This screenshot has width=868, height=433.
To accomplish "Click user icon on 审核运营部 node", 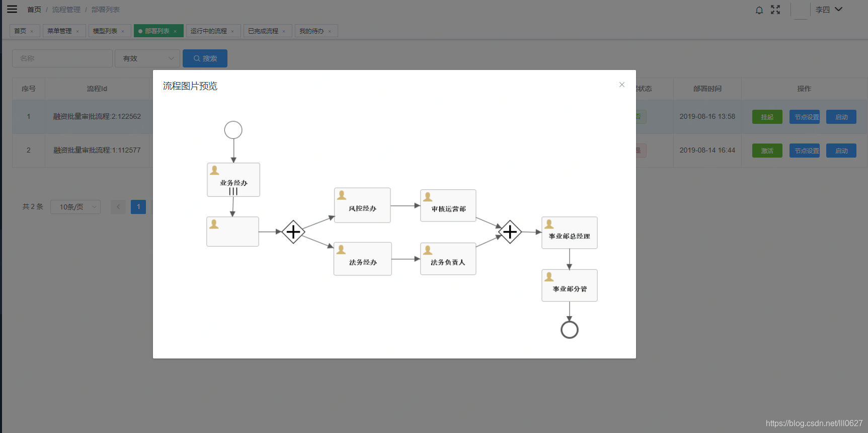I will 428,196.
